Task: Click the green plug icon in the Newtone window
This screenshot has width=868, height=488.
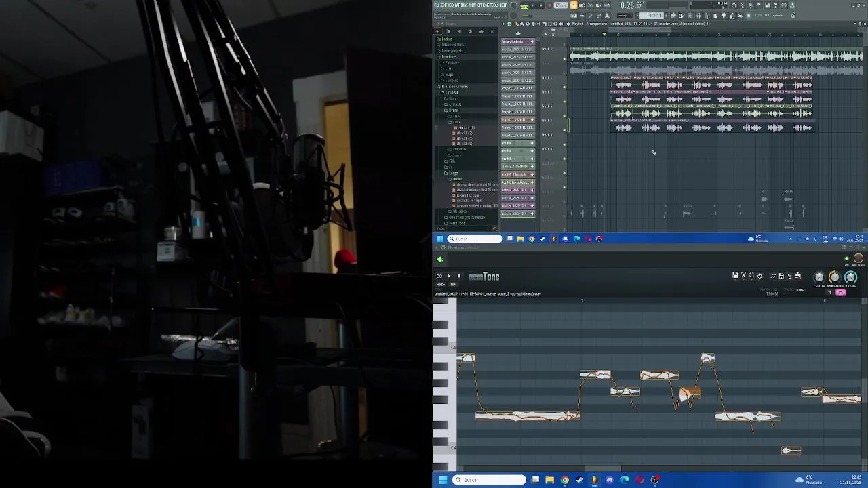Action: 439,260
